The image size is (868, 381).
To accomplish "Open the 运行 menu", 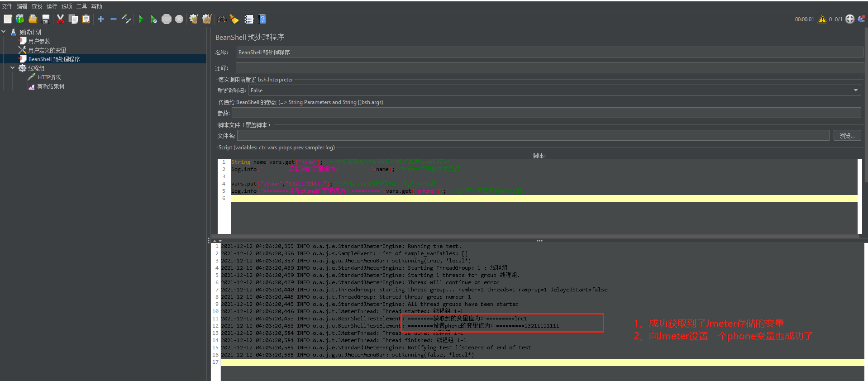I will coord(52,6).
